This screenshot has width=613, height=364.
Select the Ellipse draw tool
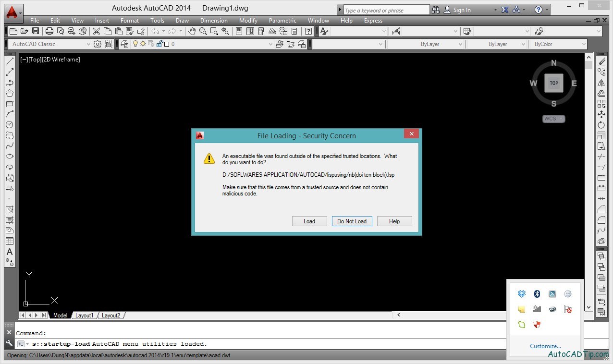(10, 157)
